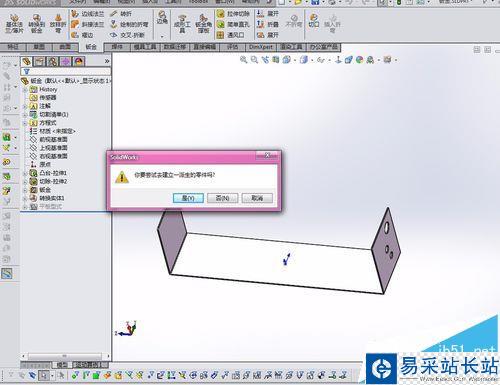500x385 pixels.
Task: Expand the Cut-Extrude2 (切除-拉伸2) feature
Action: [25, 181]
